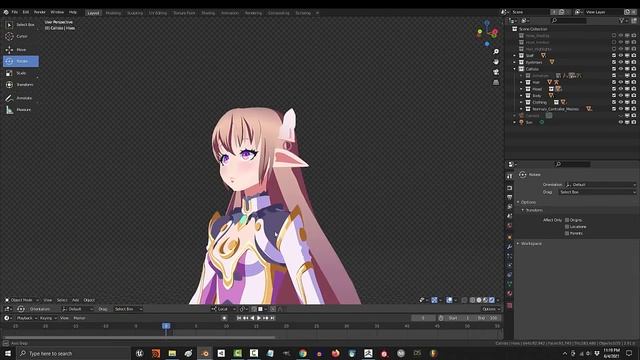The height and width of the screenshot is (360, 640).
Task: Hide the Eyebrows collection with eye icon
Action: 620,62
